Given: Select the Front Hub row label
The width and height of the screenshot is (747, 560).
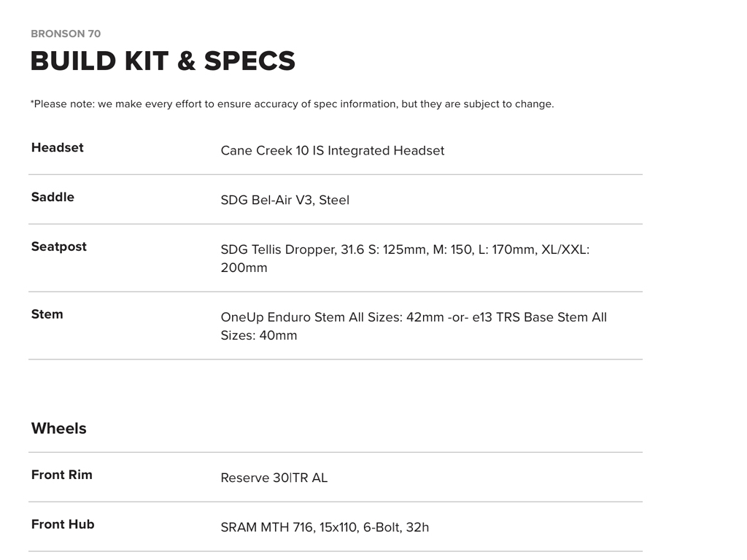Looking at the screenshot, I should point(62,524).
